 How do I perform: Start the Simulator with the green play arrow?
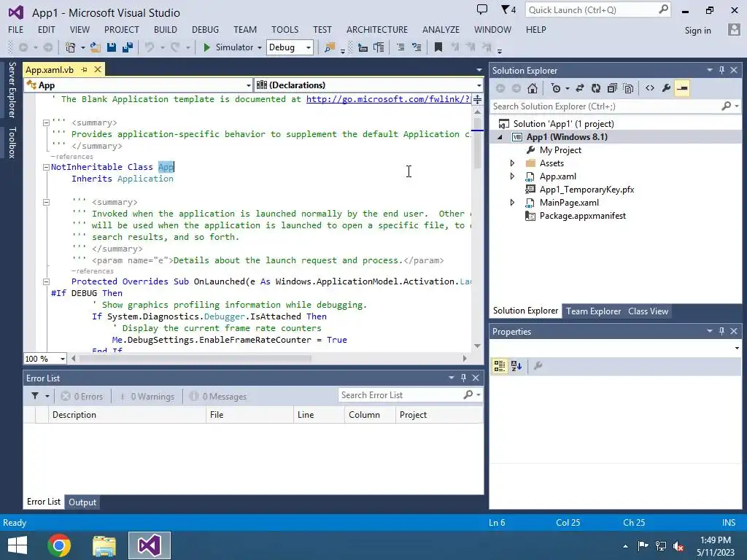click(206, 47)
